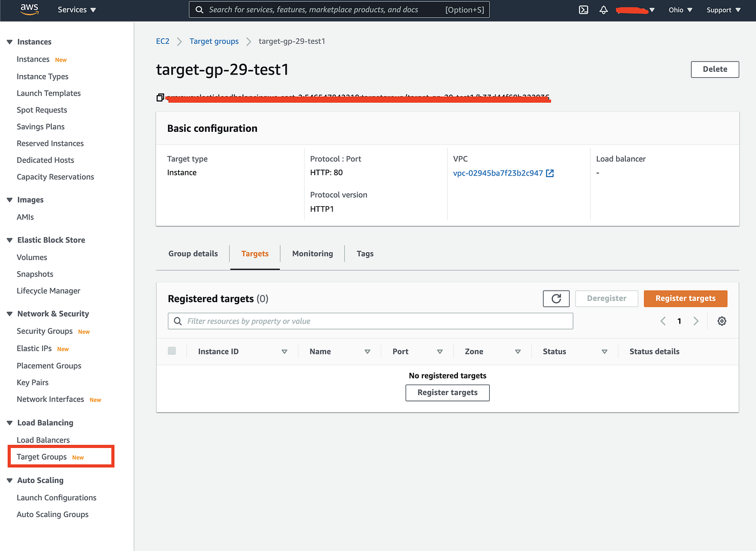Follow the EC2 breadcrumb link
This screenshot has width=756, height=551.
tap(163, 41)
